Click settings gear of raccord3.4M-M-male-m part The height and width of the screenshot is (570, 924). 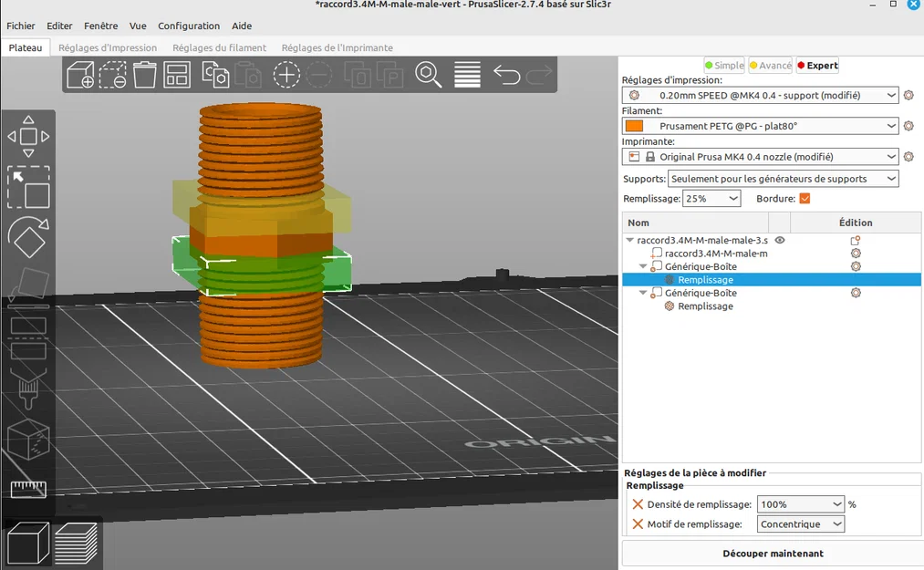pos(856,253)
